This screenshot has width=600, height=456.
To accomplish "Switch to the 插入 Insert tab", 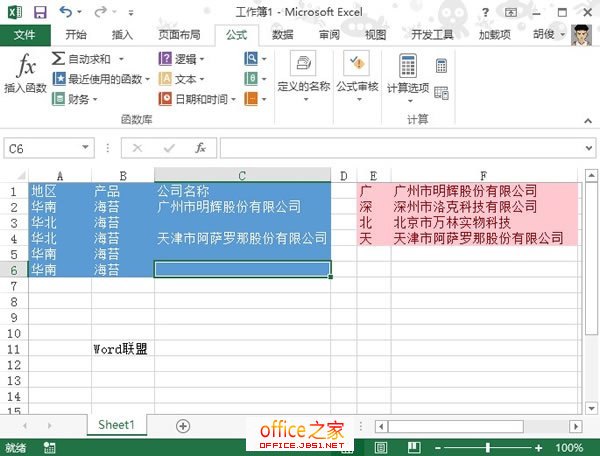I will tap(122, 35).
